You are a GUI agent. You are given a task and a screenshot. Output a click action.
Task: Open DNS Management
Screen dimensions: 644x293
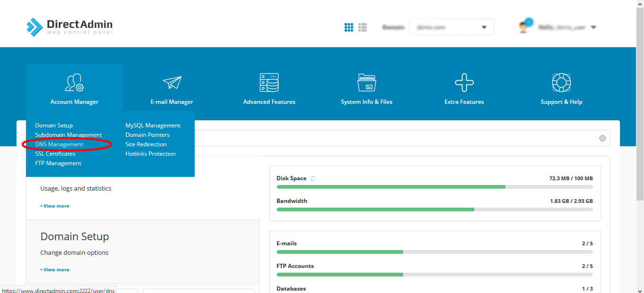(59, 144)
